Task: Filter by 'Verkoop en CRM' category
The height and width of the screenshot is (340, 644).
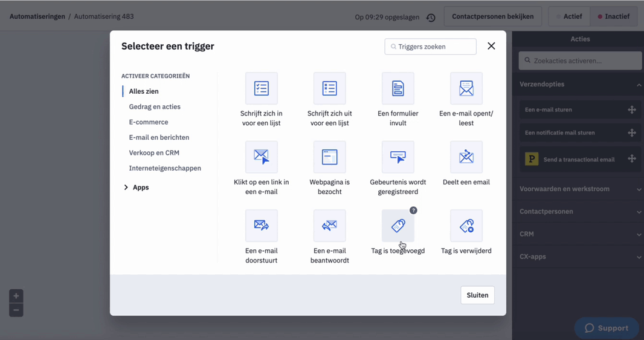Action: pyautogui.click(x=154, y=152)
